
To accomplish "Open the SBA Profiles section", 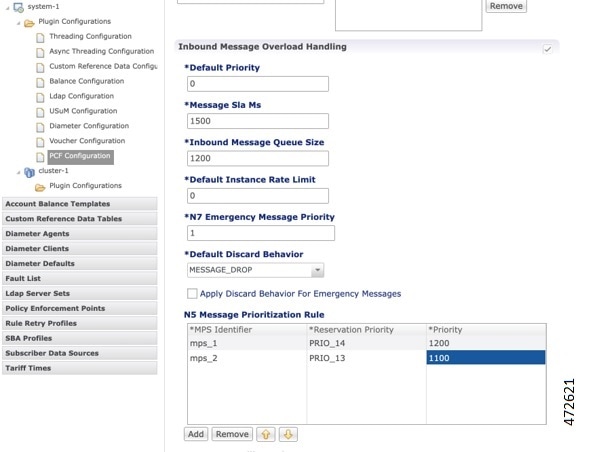I will click(x=28, y=338).
